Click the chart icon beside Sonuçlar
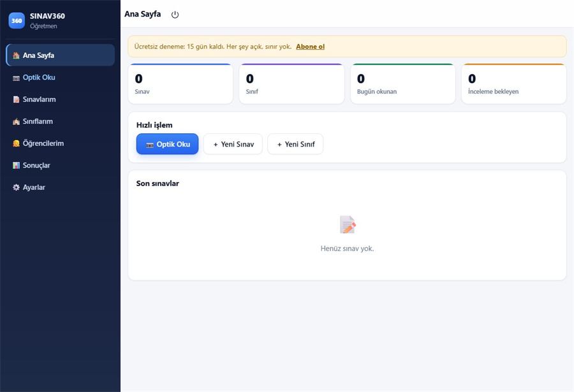This screenshot has height=392, width=574. click(16, 166)
